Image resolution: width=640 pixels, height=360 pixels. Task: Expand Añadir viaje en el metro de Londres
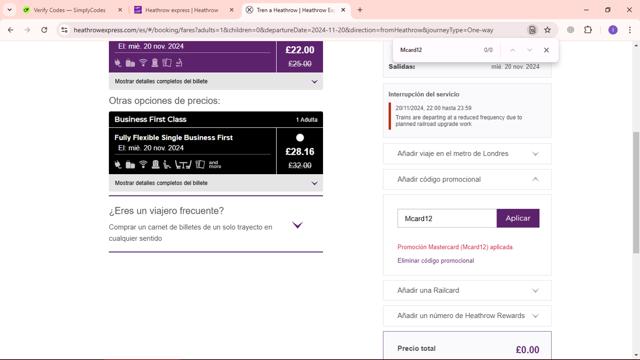point(467,154)
